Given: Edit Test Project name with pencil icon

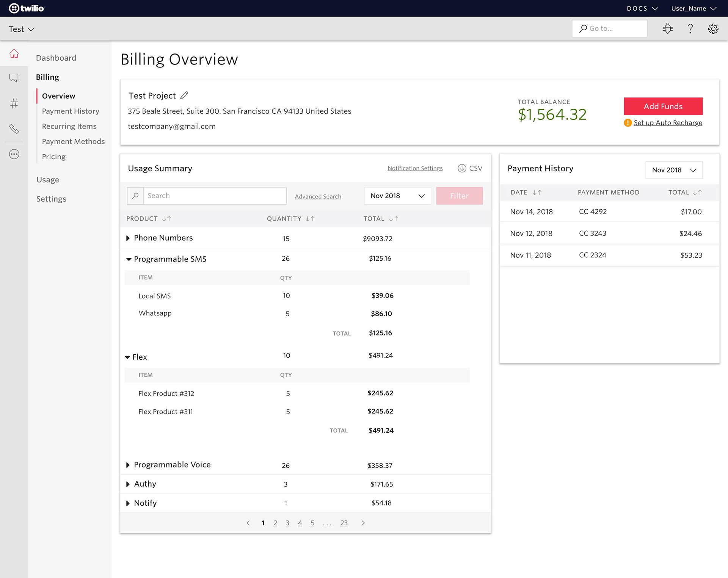Looking at the screenshot, I should [184, 96].
